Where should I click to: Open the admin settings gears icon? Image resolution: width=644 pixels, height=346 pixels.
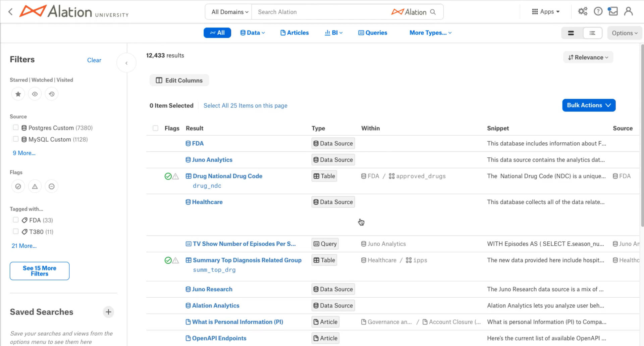tap(583, 11)
